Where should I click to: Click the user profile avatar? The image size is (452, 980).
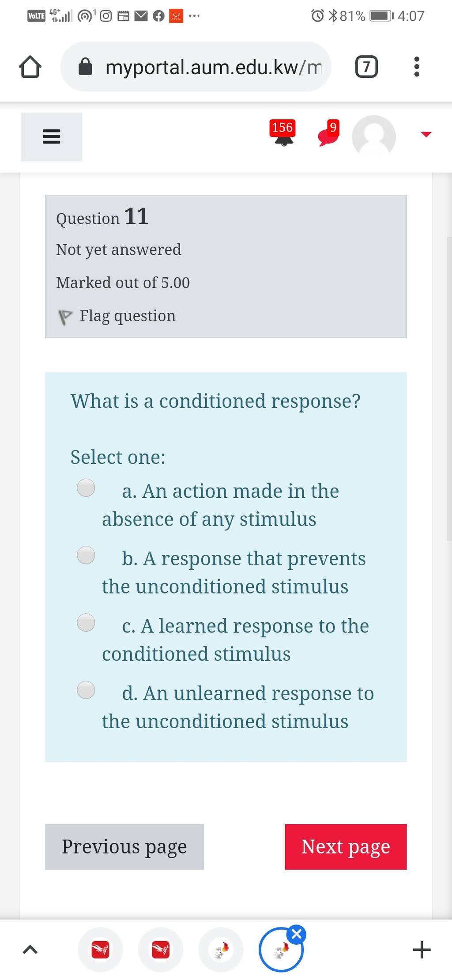point(374,136)
